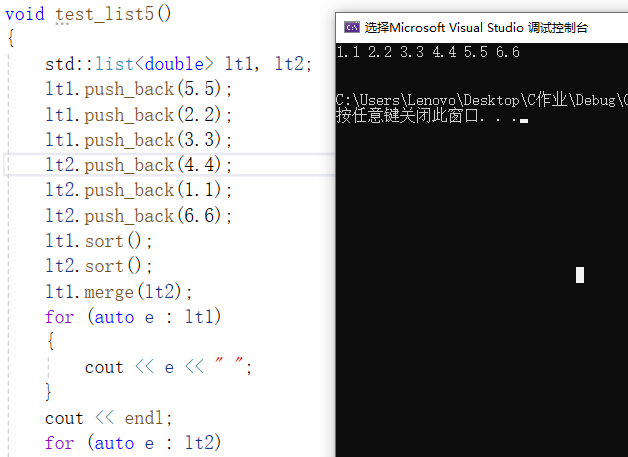628x457 pixels.
Task: Click the line lt2.sort();
Action: 99,266
